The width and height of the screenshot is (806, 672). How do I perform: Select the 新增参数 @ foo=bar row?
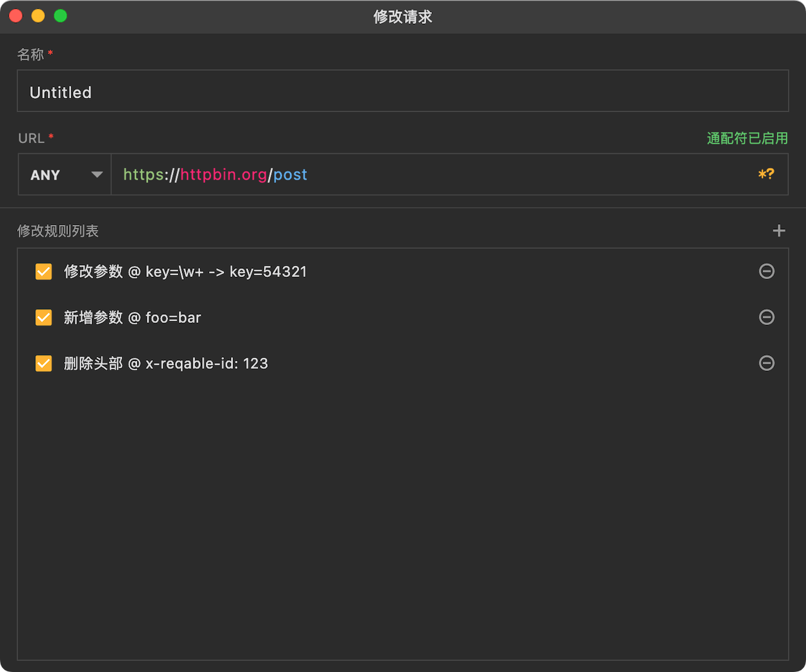point(403,317)
